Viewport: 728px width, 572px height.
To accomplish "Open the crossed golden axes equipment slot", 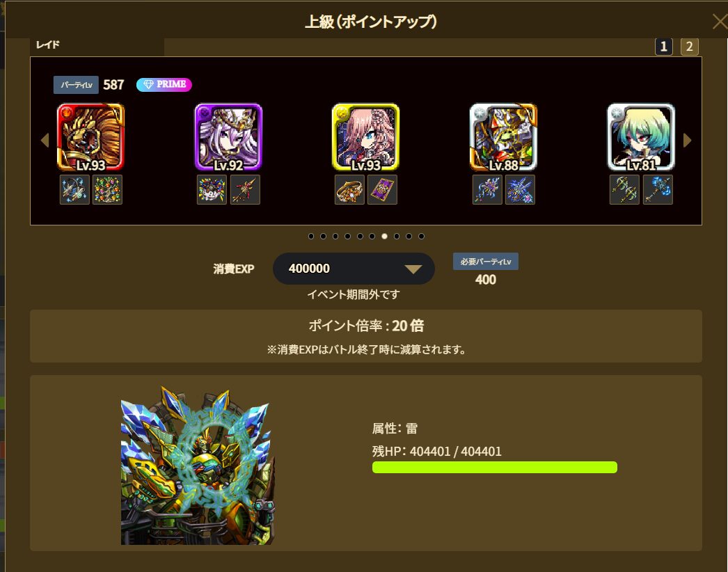I will [624, 189].
